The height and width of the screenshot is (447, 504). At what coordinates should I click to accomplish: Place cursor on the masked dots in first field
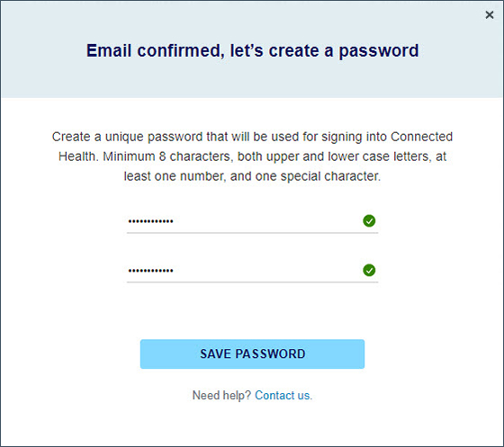151,221
